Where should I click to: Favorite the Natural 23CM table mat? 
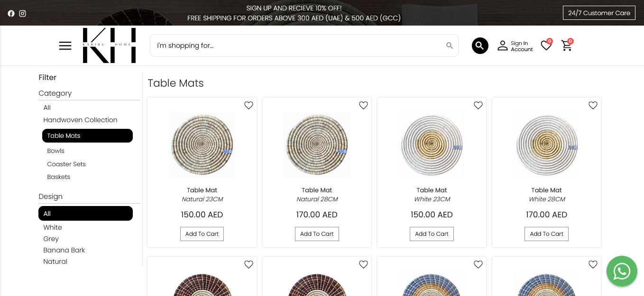pyautogui.click(x=248, y=105)
